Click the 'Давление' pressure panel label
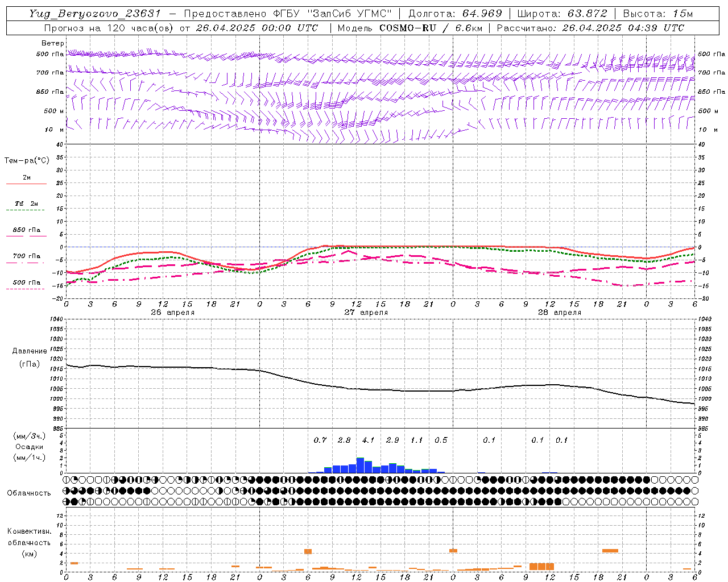728x582 pixels. coord(29,351)
